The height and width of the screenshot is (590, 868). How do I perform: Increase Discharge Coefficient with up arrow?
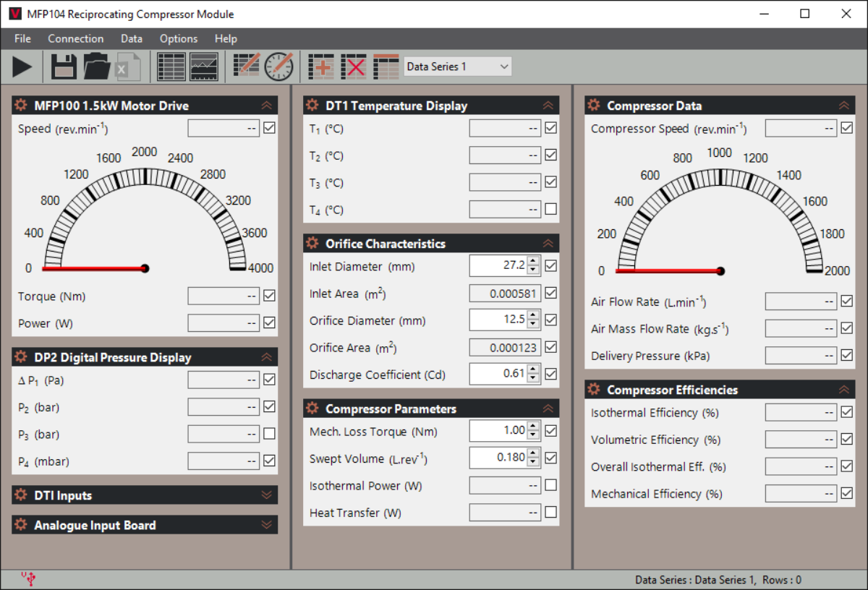click(534, 369)
